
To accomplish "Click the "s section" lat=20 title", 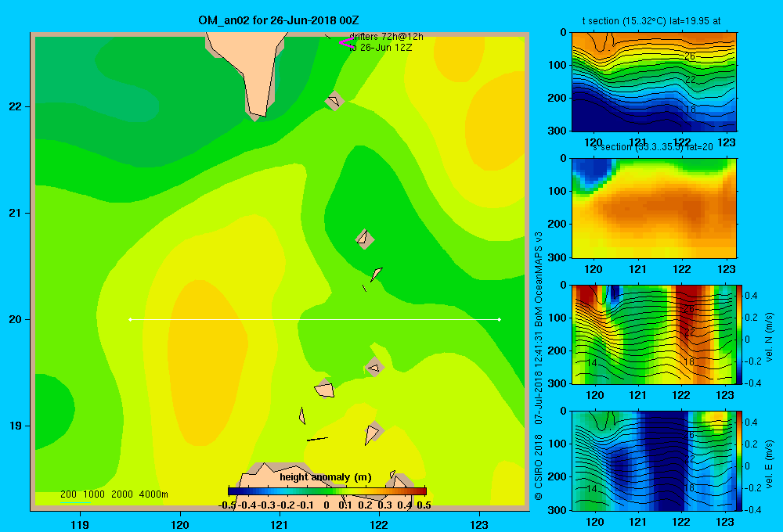I will [653, 147].
